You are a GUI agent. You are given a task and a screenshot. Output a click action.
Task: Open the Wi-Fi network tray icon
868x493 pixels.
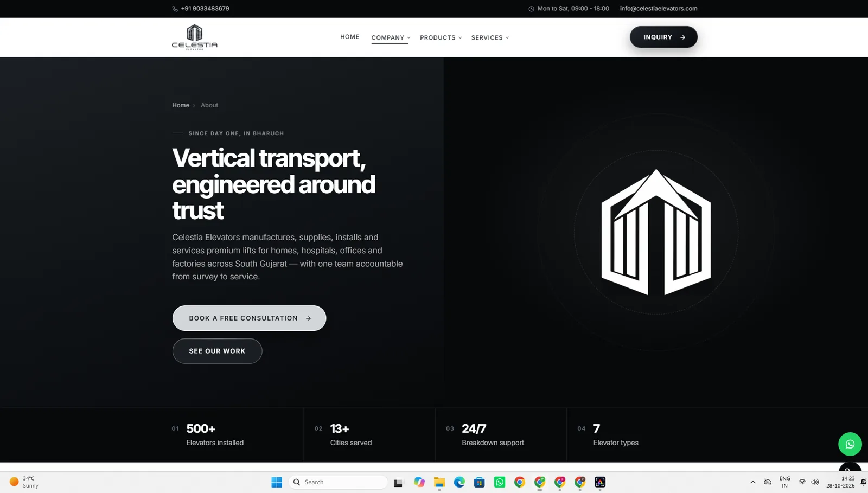coord(802,482)
